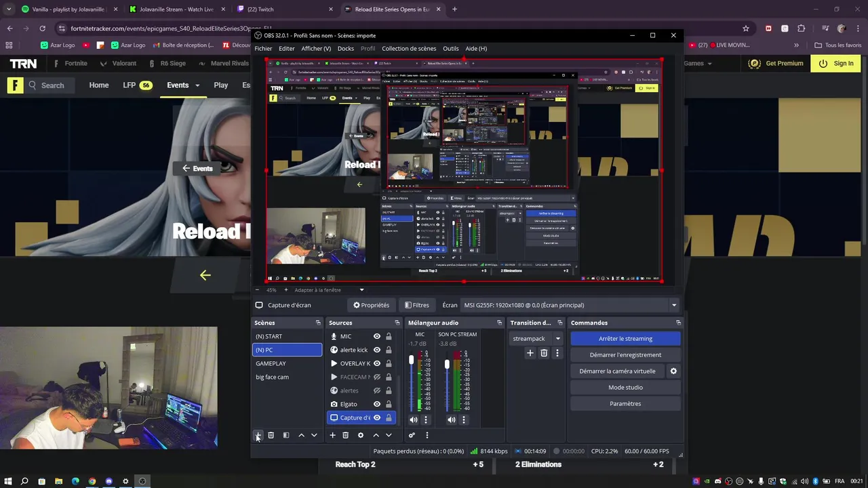Add a transition with the plus icon

coord(530,353)
